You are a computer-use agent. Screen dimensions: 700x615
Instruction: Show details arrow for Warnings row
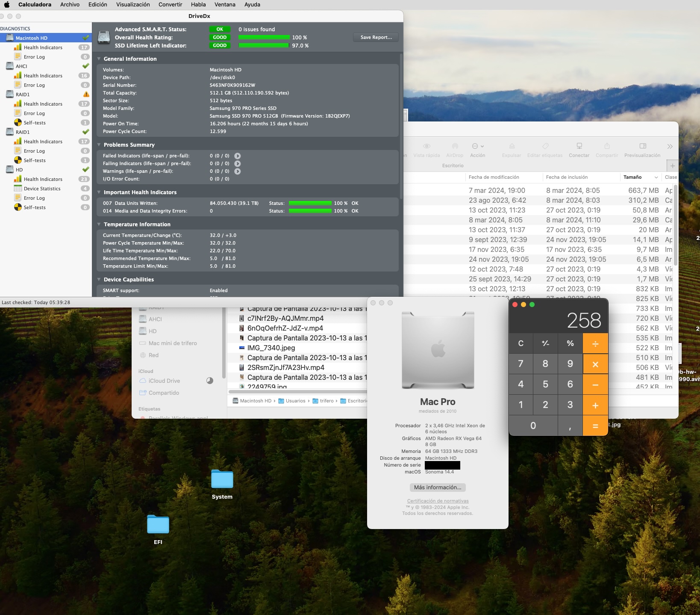[x=238, y=171]
